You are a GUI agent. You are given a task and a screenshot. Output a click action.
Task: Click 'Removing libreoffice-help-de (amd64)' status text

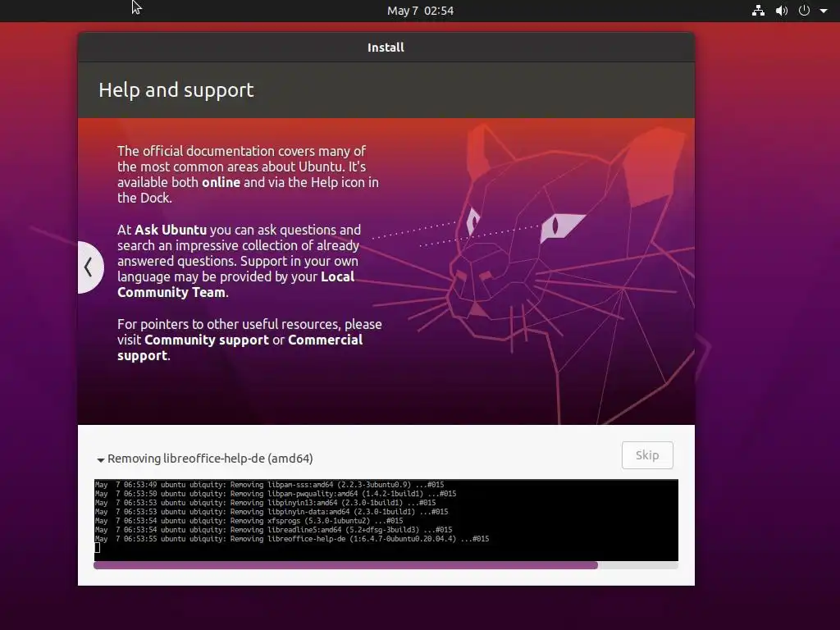[210, 459]
